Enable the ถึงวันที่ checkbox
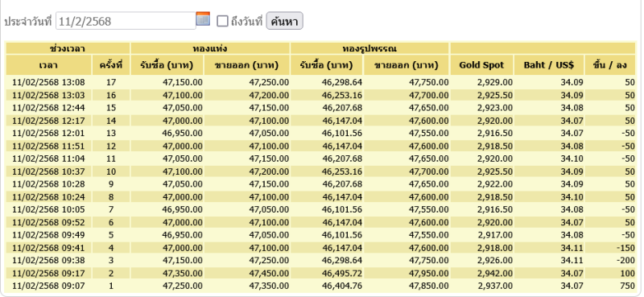644x297 pixels. click(222, 21)
